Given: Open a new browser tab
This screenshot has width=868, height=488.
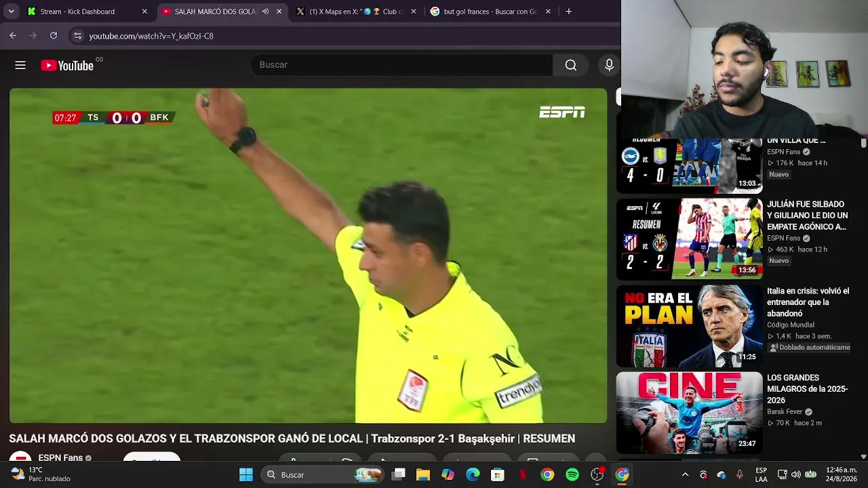Looking at the screenshot, I should [568, 12].
